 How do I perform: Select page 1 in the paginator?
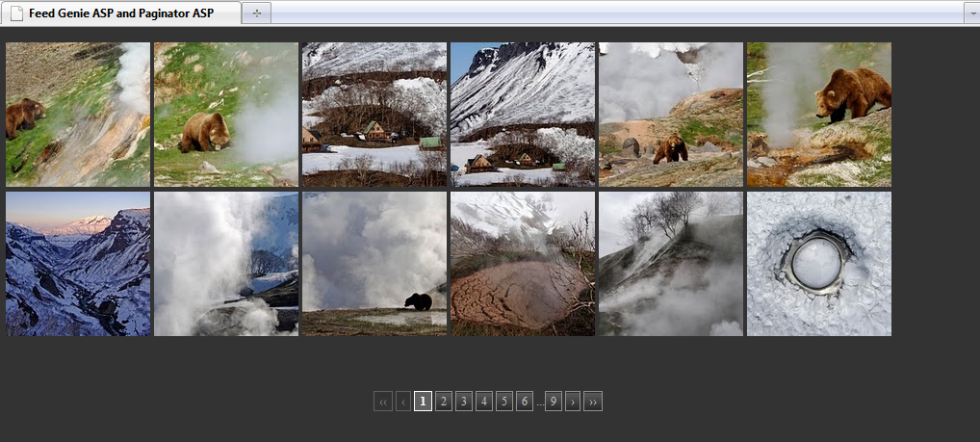click(x=424, y=402)
